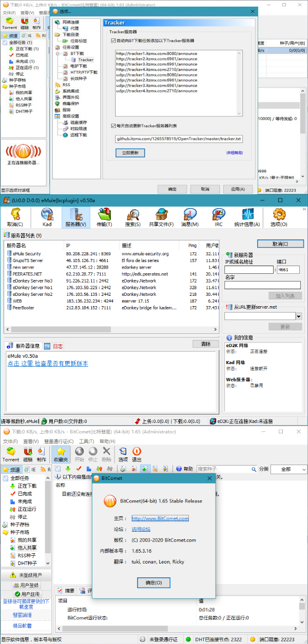Viewport: 308px width, 644px height.
Task: Click Ping column header in eMule server list
Action: click(192, 246)
